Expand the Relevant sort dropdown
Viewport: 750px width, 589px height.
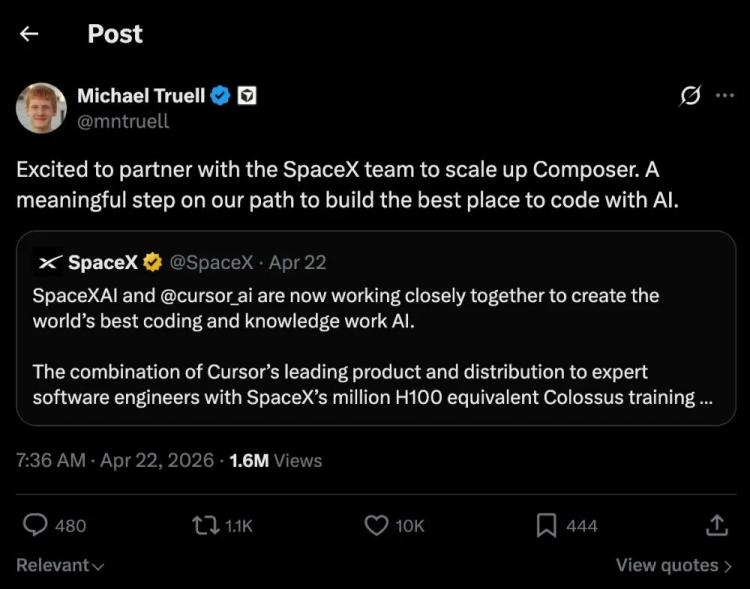click(60, 565)
